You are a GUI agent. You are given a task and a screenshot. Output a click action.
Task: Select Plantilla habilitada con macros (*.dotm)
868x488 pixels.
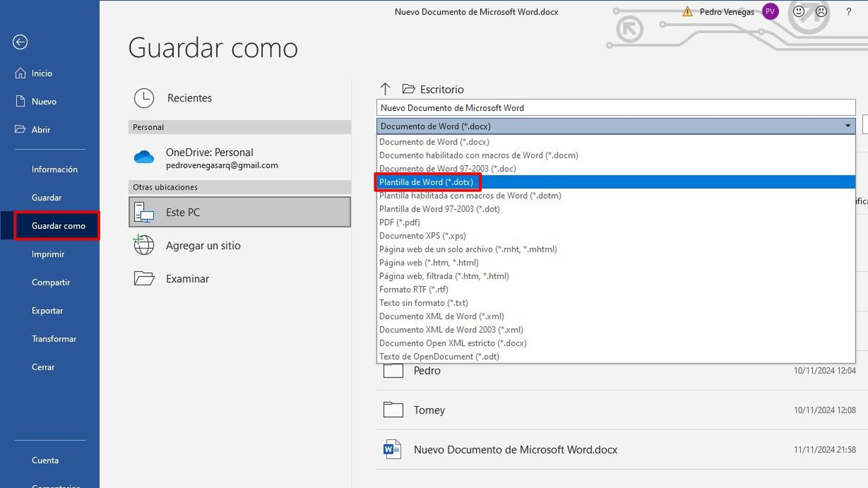(616, 196)
